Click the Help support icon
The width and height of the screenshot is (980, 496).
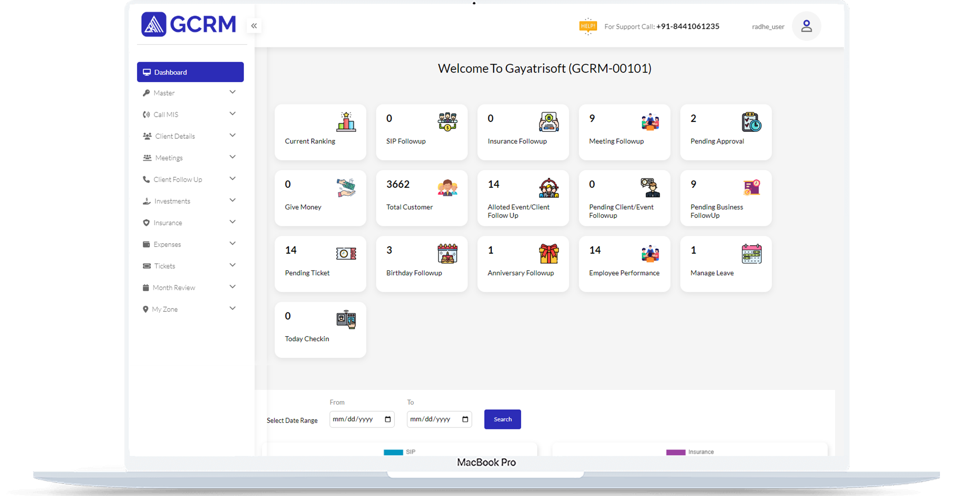[x=588, y=26]
